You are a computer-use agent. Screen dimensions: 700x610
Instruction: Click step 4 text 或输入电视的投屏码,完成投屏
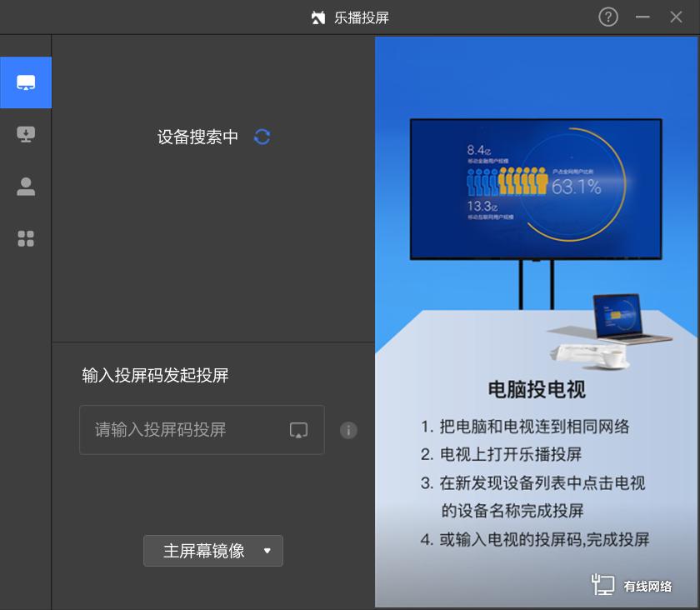click(544, 539)
